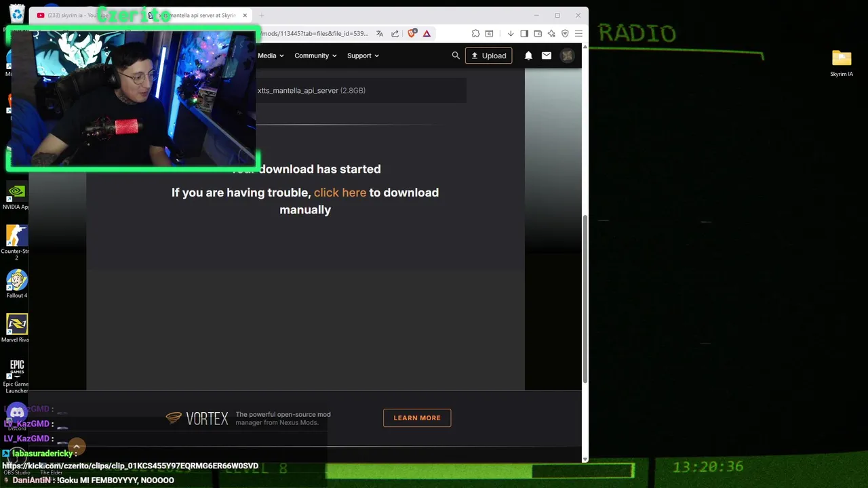Image resolution: width=868 pixels, height=488 pixels.
Task: Launch Marvel Rivals desktop shortcut
Action: [x=16, y=328]
